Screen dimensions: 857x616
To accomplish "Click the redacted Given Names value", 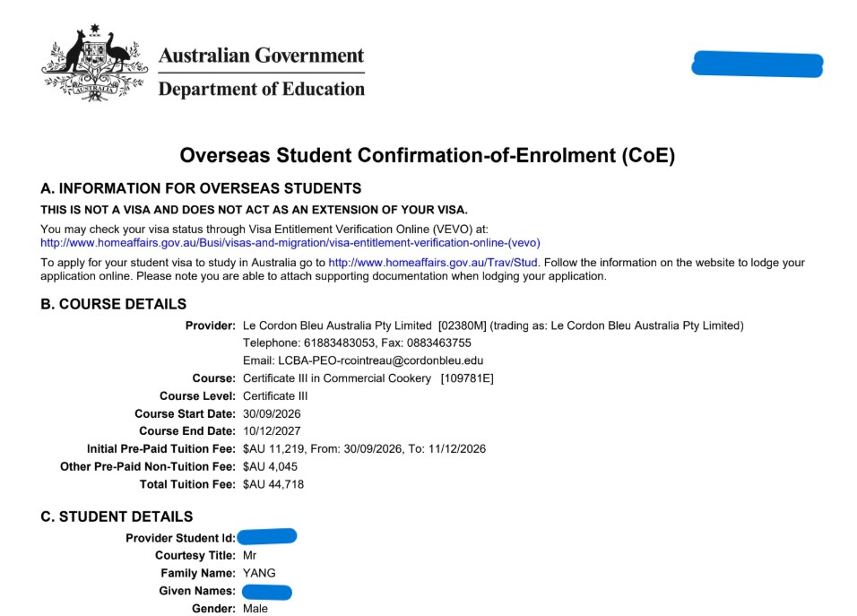I will pos(267,592).
